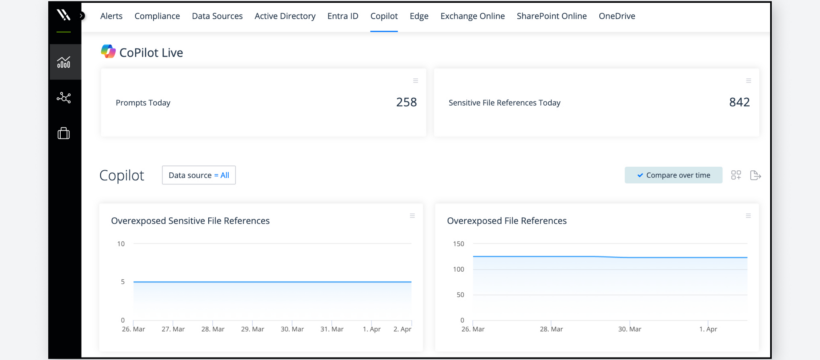Click the 842 sensitive references count
Image resolution: width=820 pixels, height=360 pixels.
(x=739, y=103)
